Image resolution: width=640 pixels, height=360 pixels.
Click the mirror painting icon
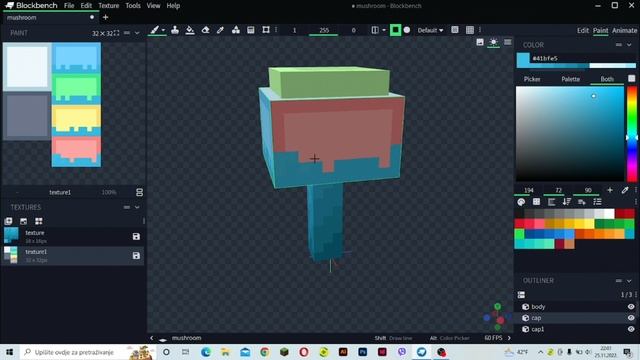tap(375, 30)
